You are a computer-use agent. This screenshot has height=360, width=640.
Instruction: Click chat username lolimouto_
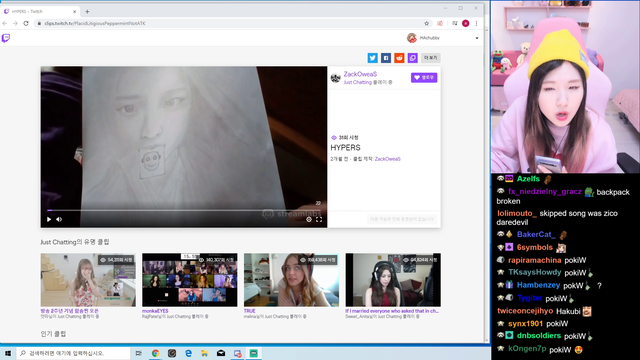point(516,213)
